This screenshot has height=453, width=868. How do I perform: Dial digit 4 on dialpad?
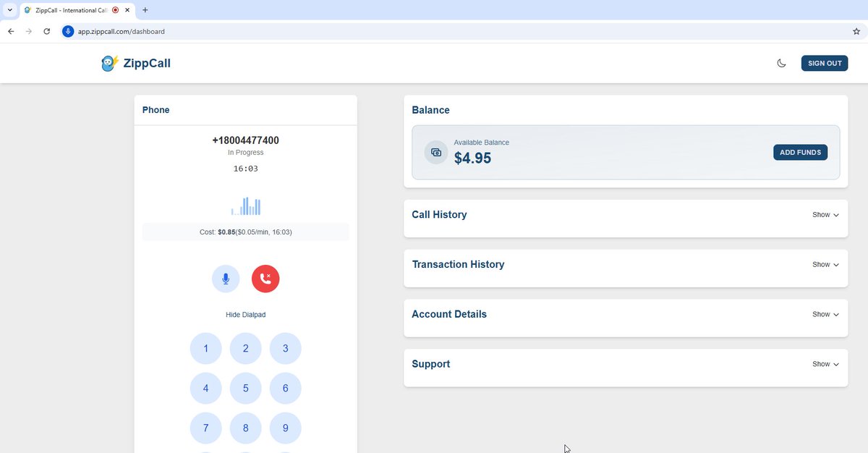[x=205, y=389]
